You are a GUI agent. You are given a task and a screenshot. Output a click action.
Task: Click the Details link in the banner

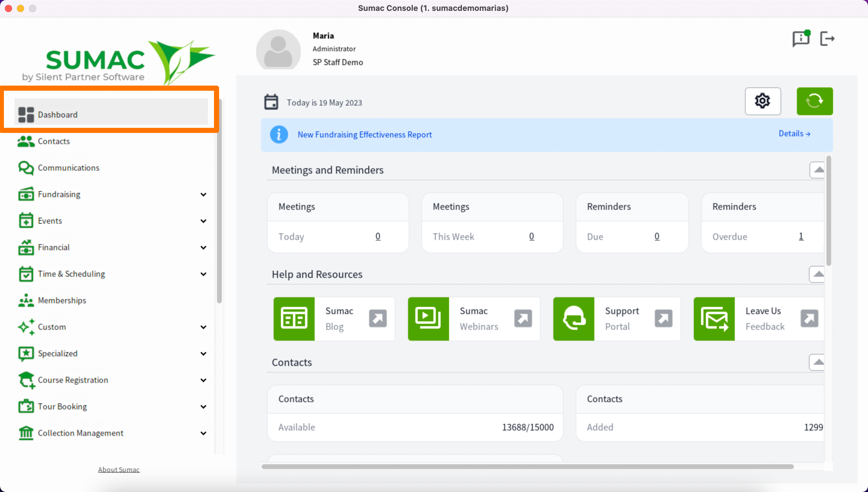click(x=794, y=134)
